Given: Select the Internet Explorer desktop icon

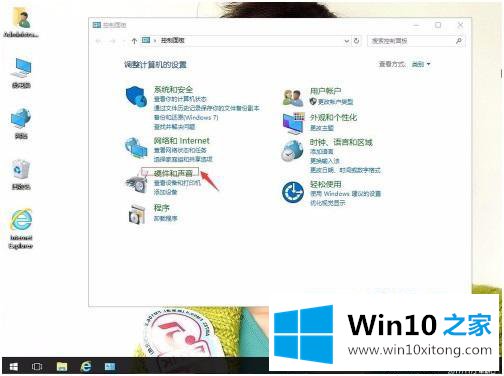Looking at the screenshot, I should (21, 229).
